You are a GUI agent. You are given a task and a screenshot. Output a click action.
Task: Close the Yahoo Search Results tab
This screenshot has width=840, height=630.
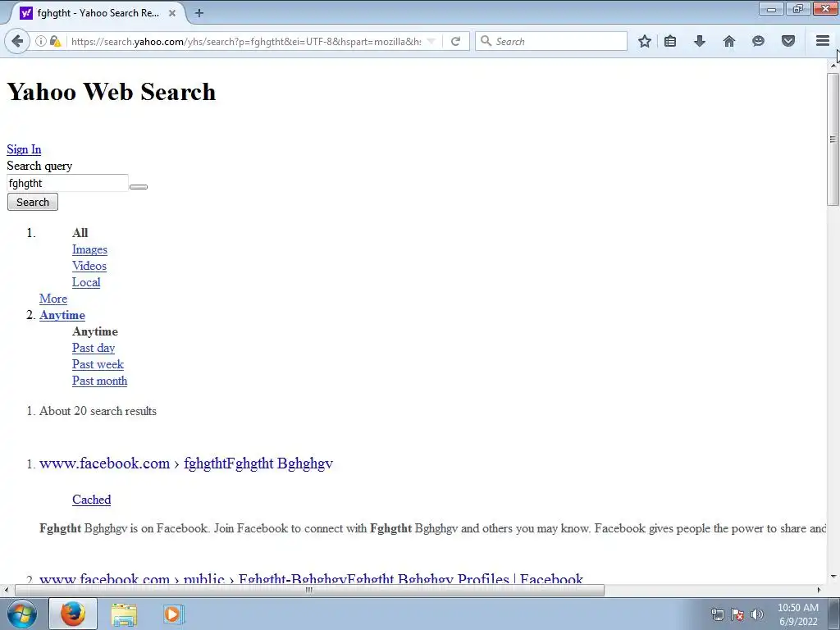(x=172, y=13)
